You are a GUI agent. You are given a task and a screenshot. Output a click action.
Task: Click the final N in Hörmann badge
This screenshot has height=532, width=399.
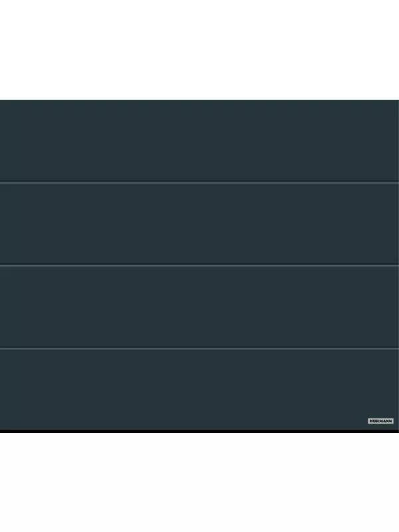[x=390, y=421]
